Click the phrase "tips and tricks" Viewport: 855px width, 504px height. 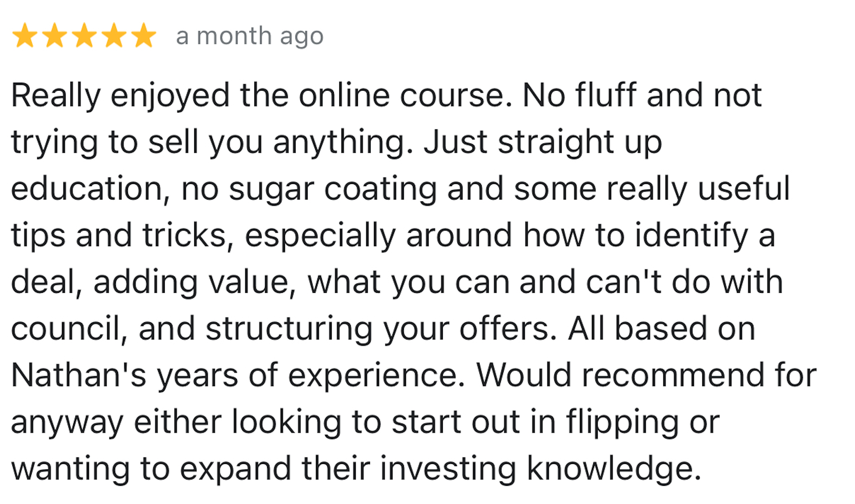pos(119,235)
